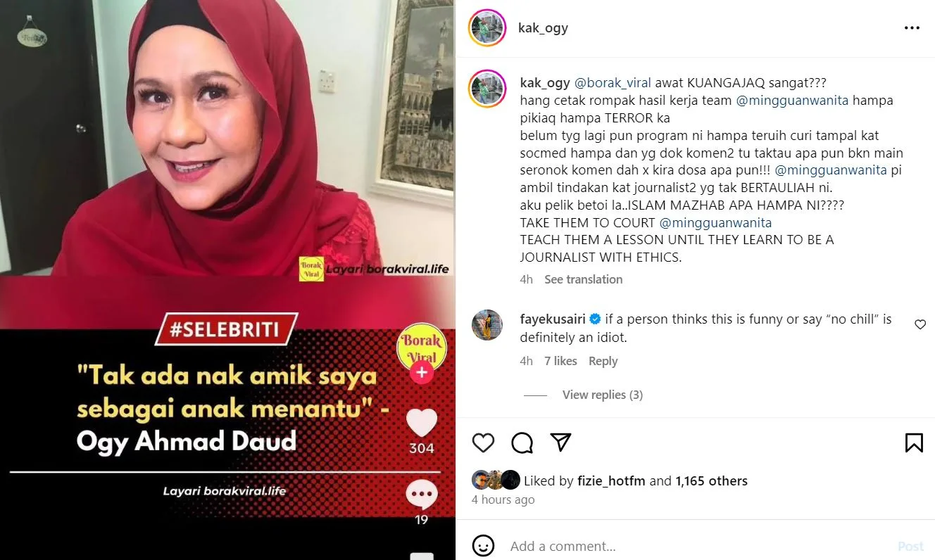Tap the TikTok comments bubble showing 19

422,495
